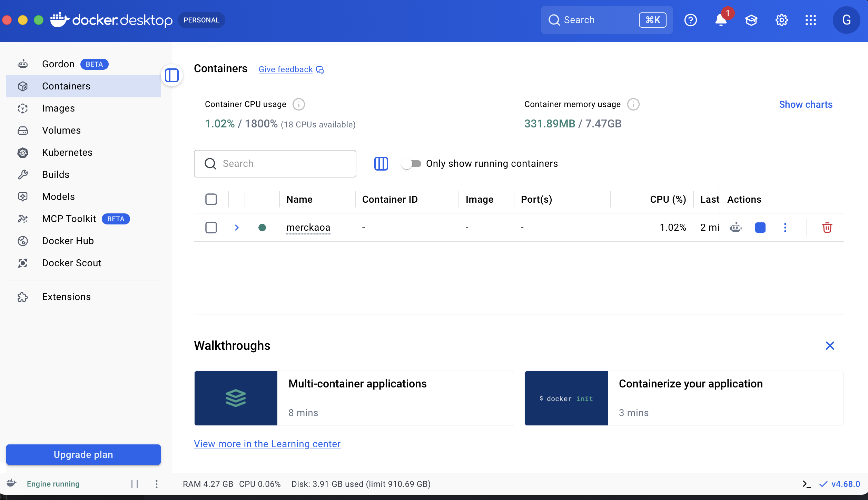Open Settings via the gear icon
The width and height of the screenshot is (868, 500).
click(x=781, y=20)
